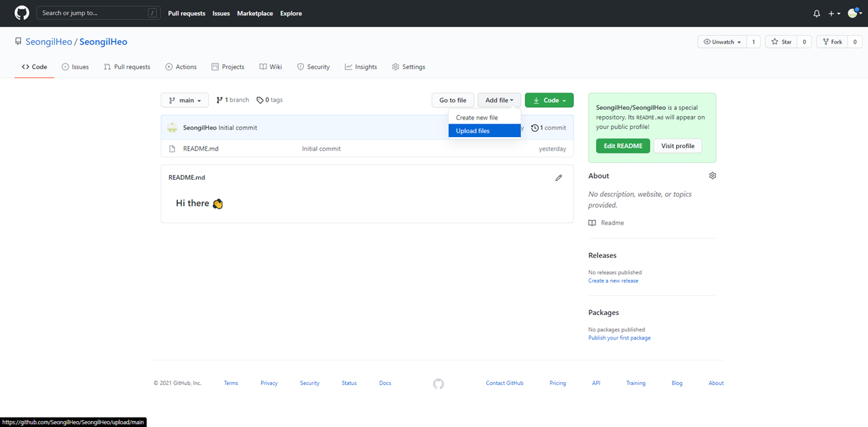Open Training link in footer
The height and width of the screenshot is (427, 868).
(635, 383)
